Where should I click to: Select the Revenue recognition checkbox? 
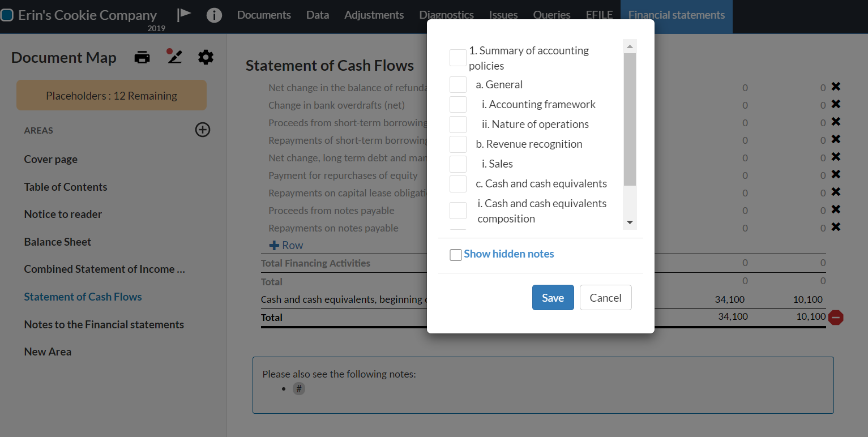[x=457, y=144]
